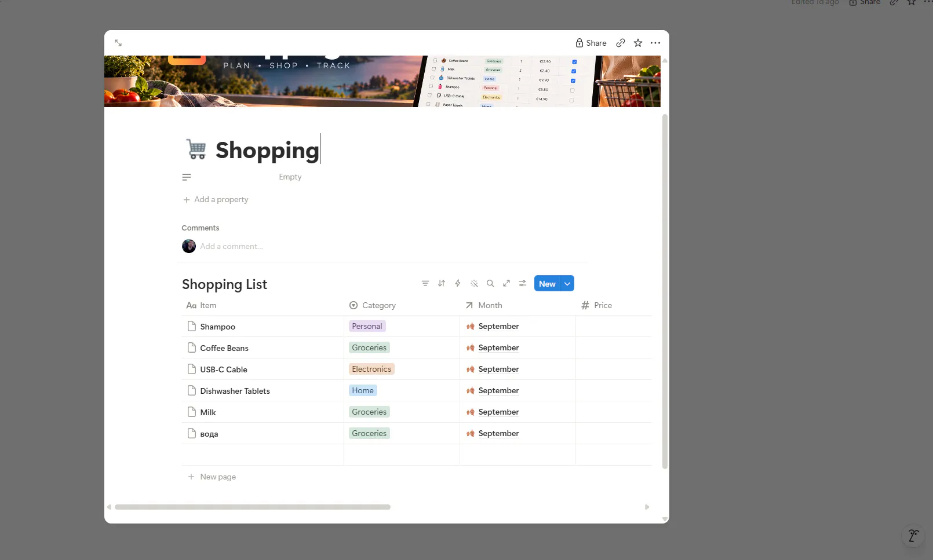
Task: Open the sort arrows icon in Shopping List
Action: (x=442, y=283)
